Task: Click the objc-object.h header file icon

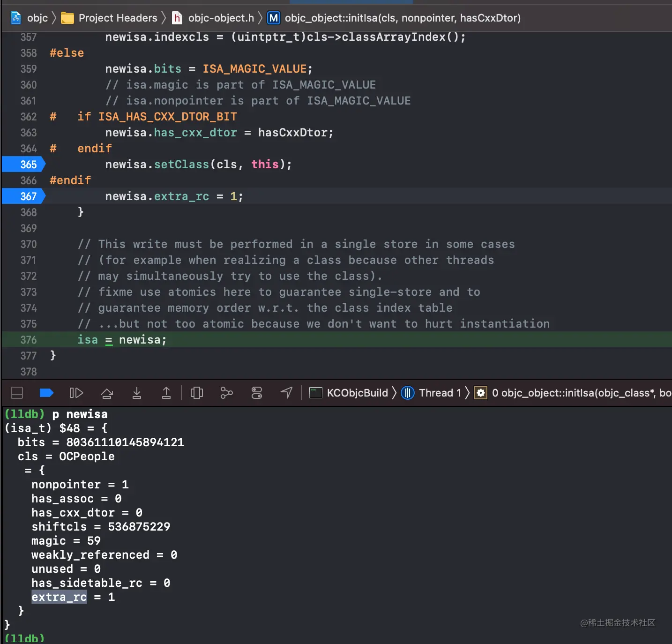Action: coord(177,18)
